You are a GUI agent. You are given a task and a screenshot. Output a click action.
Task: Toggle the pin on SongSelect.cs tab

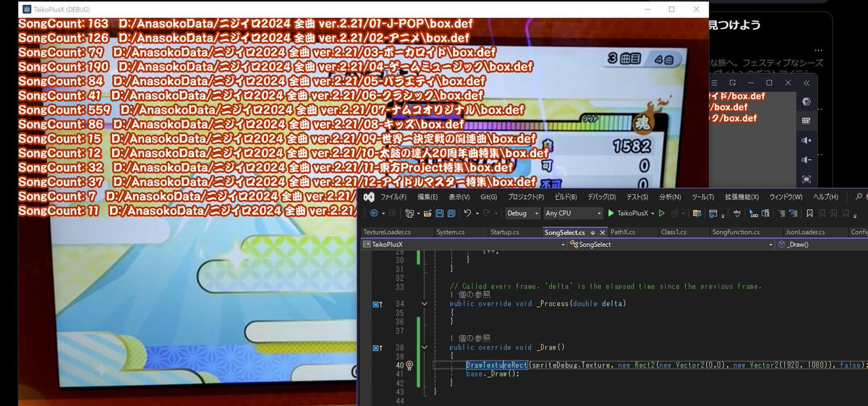[592, 232]
